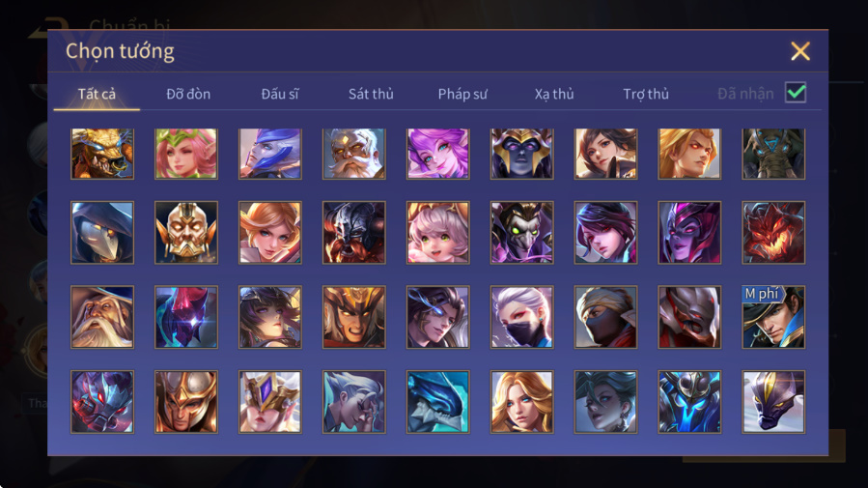Filter heroes by 'Xạ thủ' tab
This screenshot has height=488, width=868.
click(x=554, y=94)
